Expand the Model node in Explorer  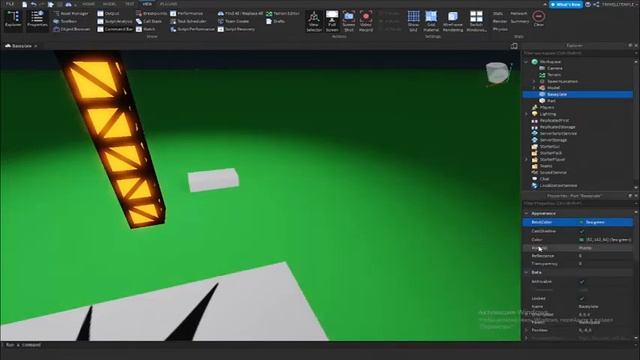[534, 88]
